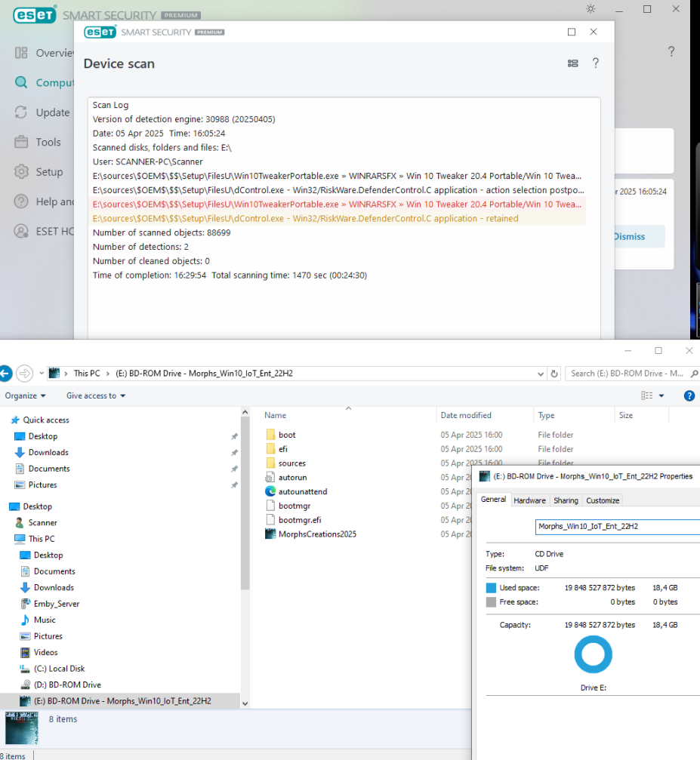Refresh the File Explorer address bar

pos(554,374)
